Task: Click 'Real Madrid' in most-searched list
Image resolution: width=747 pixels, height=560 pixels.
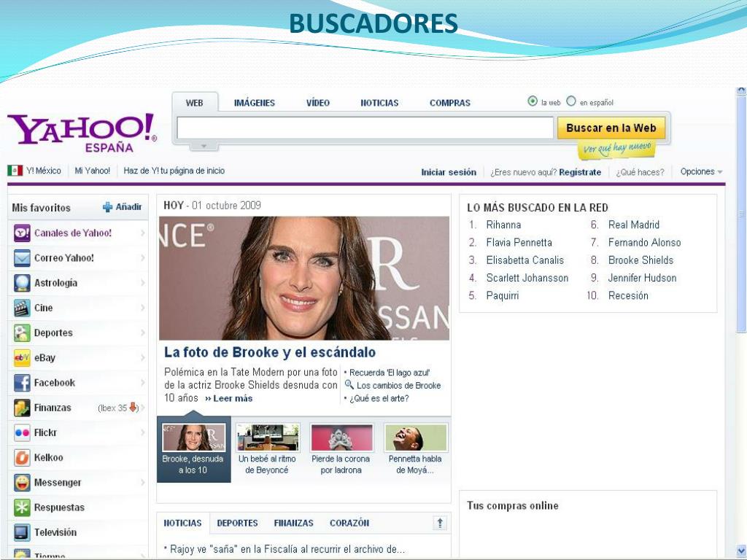Action: coord(634,225)
